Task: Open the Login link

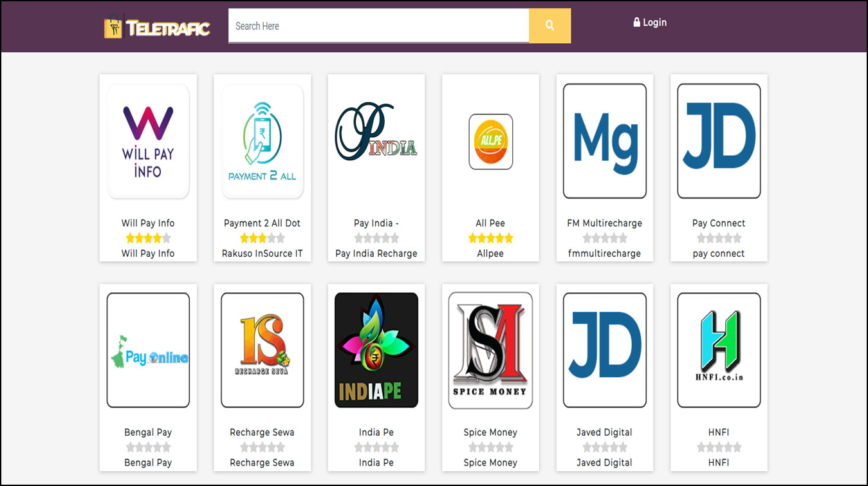Action: coord(650,23)
